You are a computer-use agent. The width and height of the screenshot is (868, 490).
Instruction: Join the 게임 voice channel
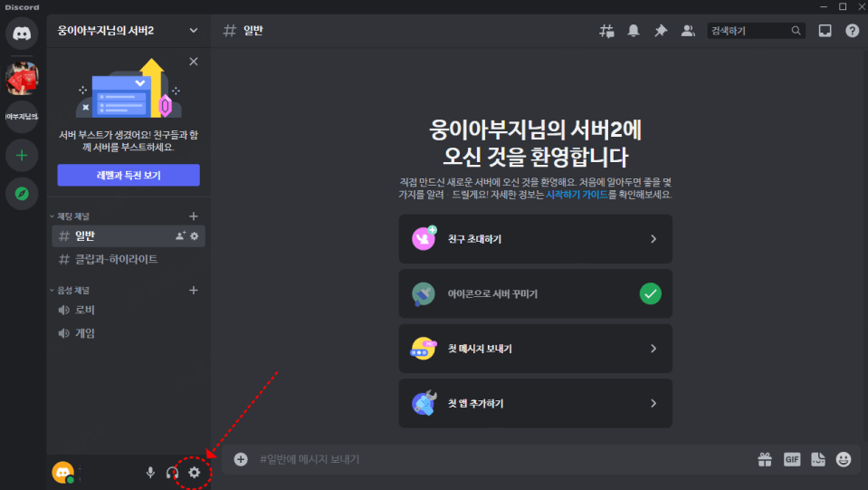(x=129, y=333)
